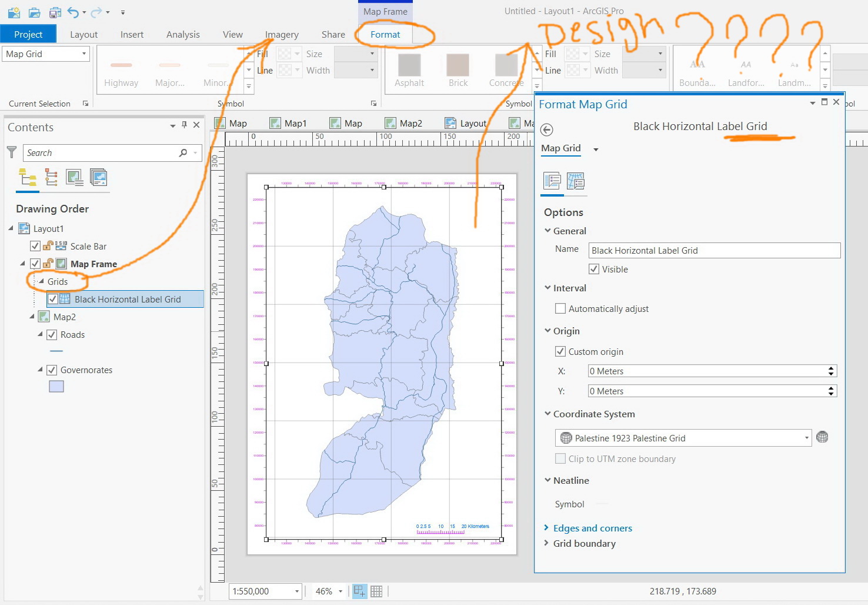Click the Project button
The image size is (868, 605).
(28, 35)
